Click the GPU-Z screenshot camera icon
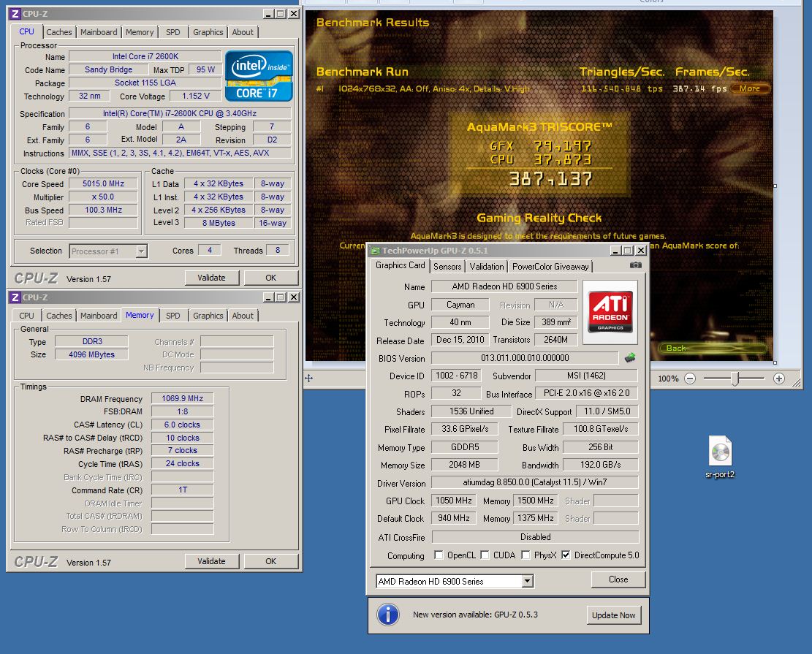This screenshot has height=654, width=812. tap(635, 265)
